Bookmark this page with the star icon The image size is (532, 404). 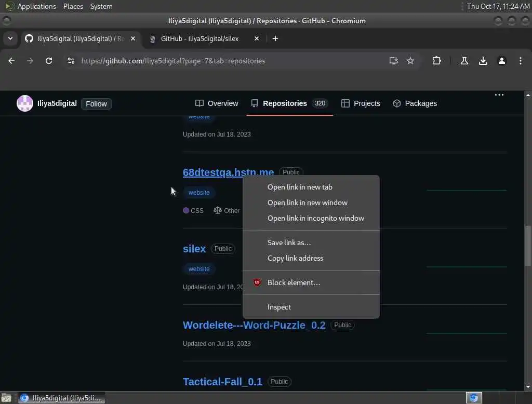pos(410,61)
